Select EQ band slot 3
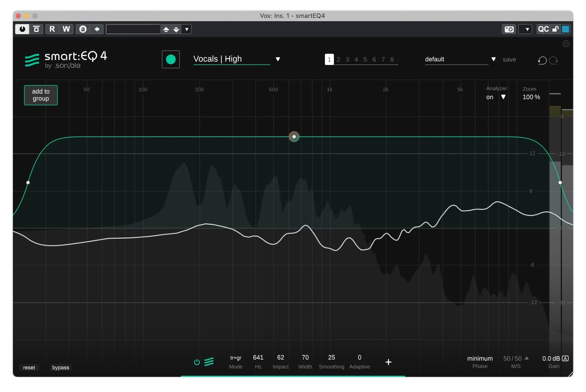Image resolution: width=586 pixels, height=392 pixels. [x=347, y=59]
